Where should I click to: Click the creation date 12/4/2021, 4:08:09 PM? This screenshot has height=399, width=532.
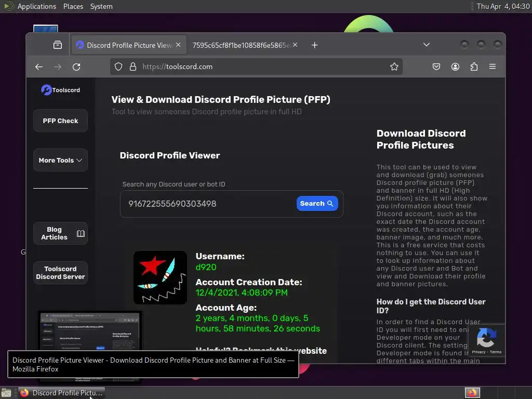coord(242,292)
